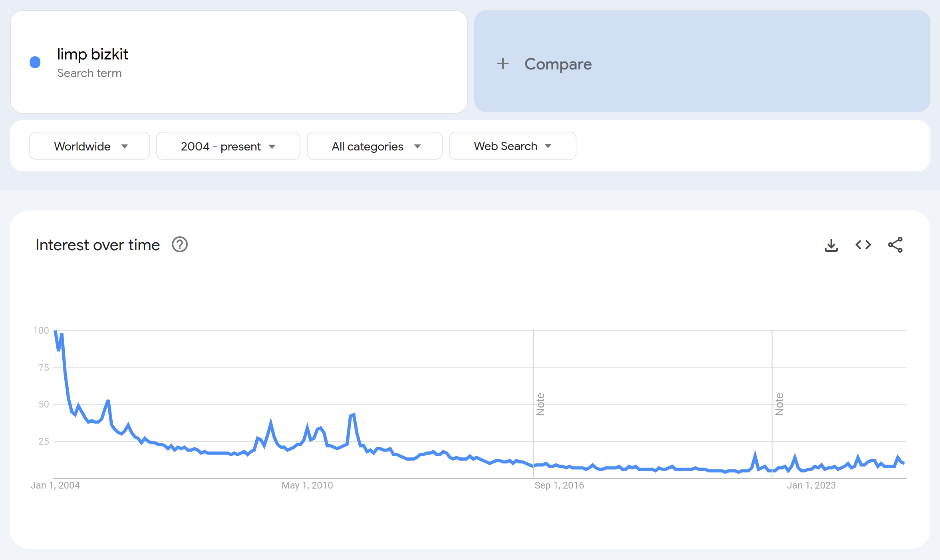Click the Search term label under limp bizkit
The width and height of the screenshot is (940, 560).
[x=89, y=73]
